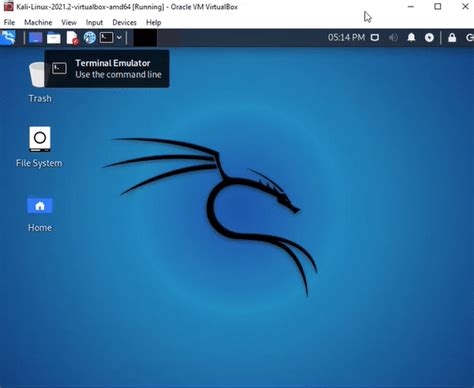The height and width of the screenshot is (388, 474).
Task: Open the display/screen tray icon
Action: click(x=375, y=38)
